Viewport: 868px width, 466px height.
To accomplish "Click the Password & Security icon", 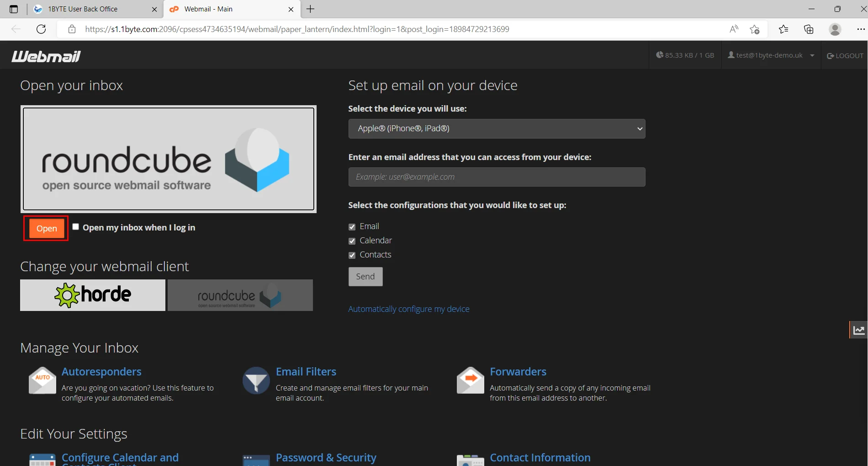I will click(x=256, y=460).
